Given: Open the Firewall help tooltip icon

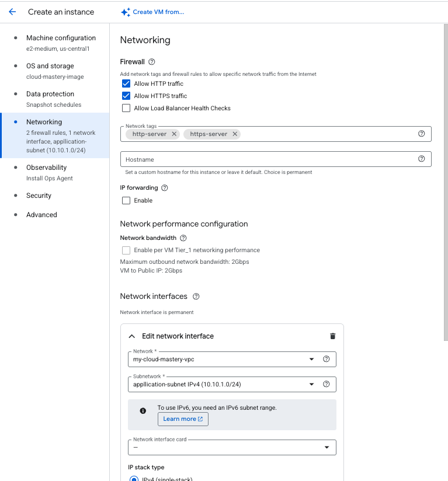Looking at the screenshot, I should 151,62.
